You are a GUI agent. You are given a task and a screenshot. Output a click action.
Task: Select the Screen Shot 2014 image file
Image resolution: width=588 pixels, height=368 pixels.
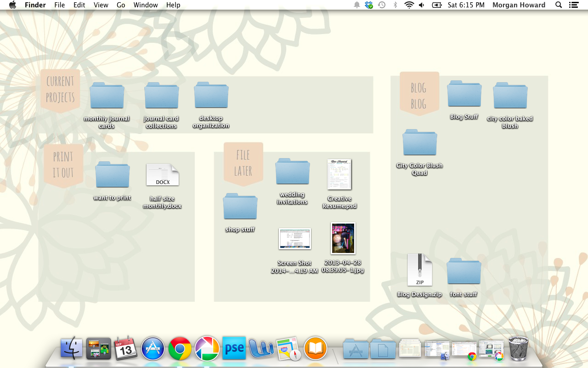(x=295, y=239)
